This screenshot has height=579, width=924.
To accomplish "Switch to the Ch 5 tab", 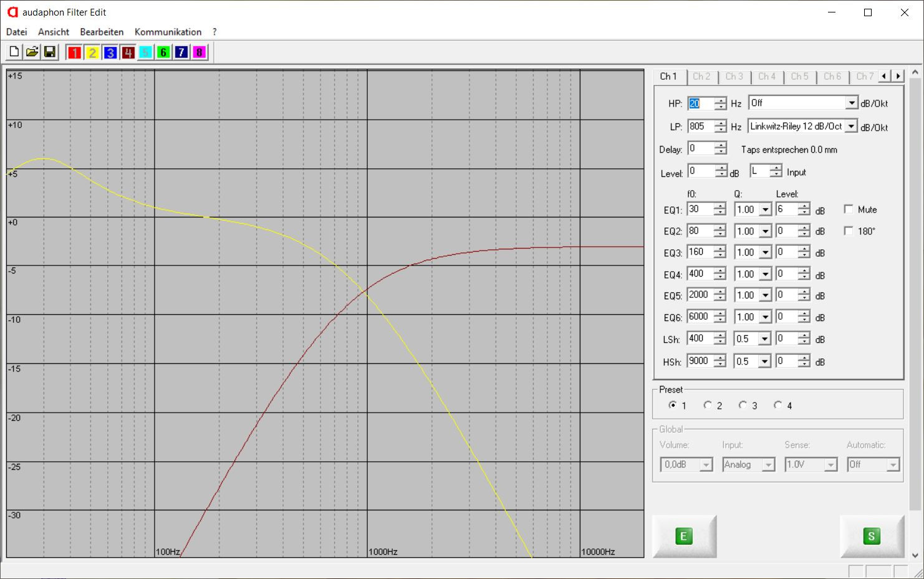I will click(x=799, y=77).
